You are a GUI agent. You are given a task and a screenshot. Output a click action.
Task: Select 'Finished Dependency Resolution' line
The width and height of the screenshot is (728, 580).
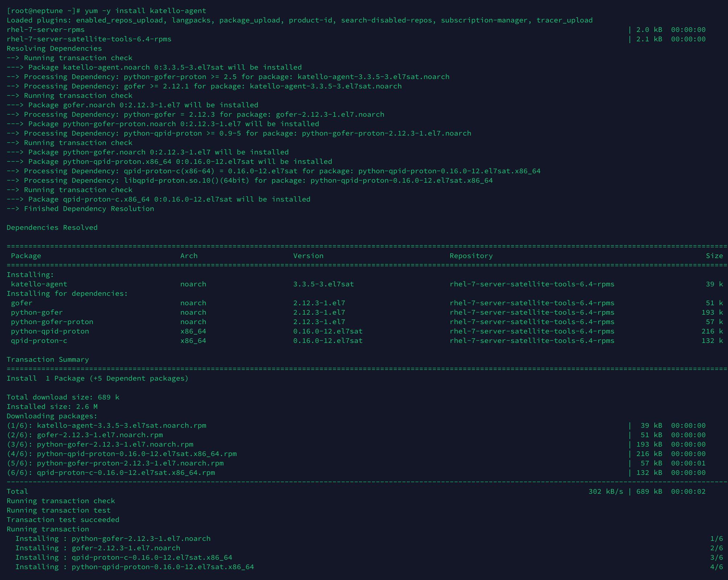click(80, 209)
